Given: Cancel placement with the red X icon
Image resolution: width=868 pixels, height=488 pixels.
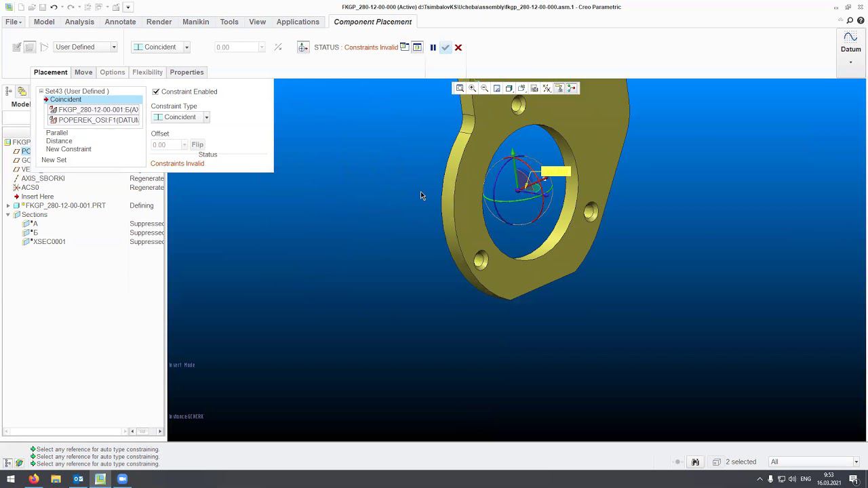Looking at the screenshot, I should coord(458,47).
